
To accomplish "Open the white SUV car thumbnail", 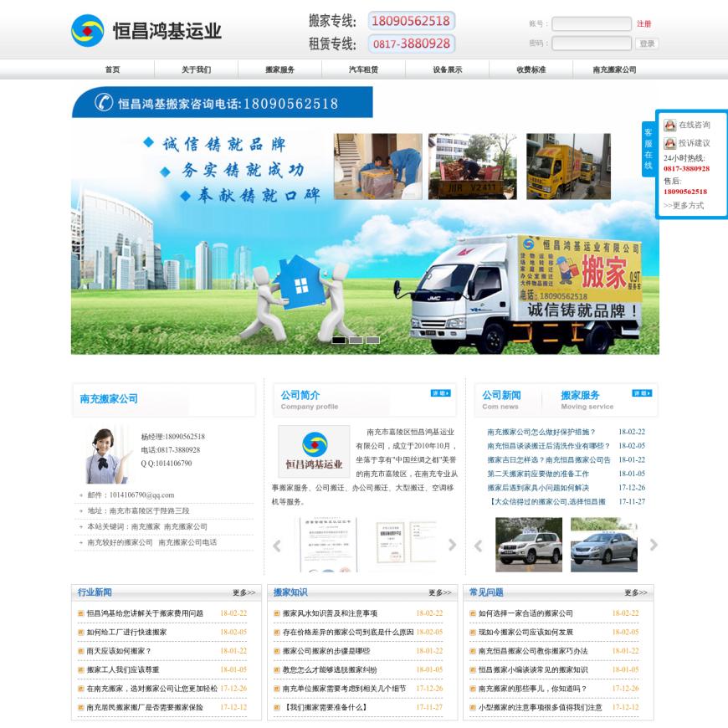I will (x=529, y=545).
